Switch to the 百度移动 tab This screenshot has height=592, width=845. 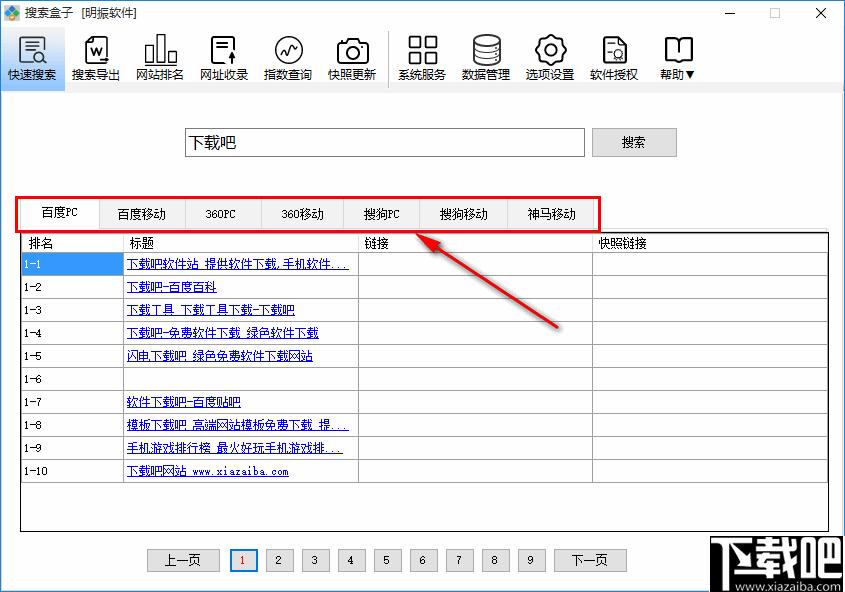[x=142, y=214]
